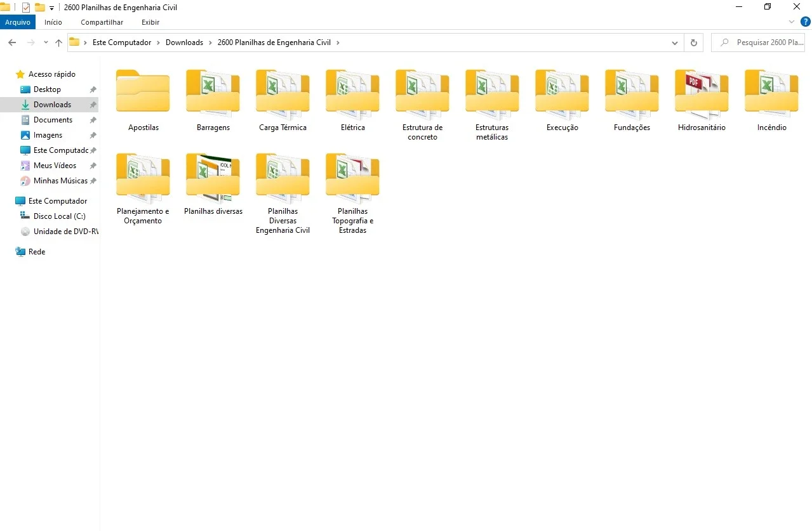Open recent locations dropdown near navigation arrows
The height and width of the screenshot is (531, 812).
[46, 43]
